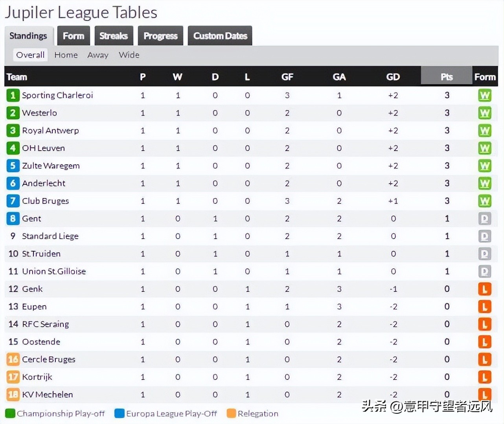Switch to the Streaks tab
The height and width of the screenshot is (424, 504).
pyautogui.click(x=113, y=36)
